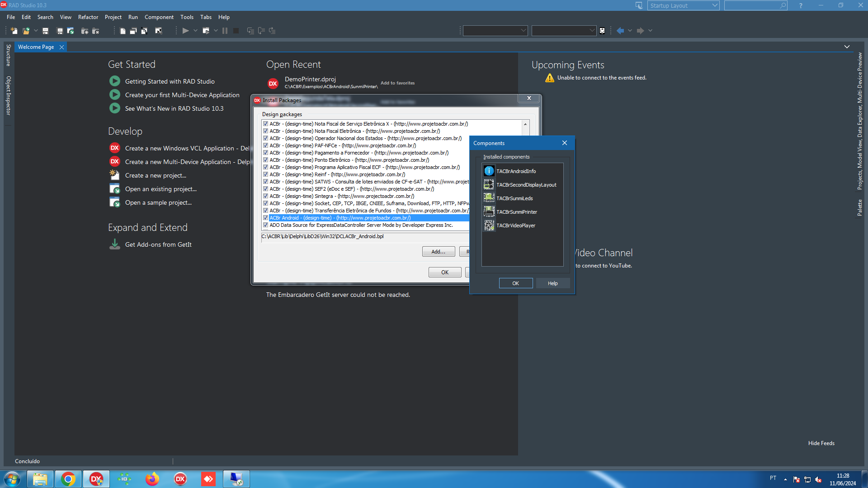The width and height of the screenshot is (868, 488).
Task: Toggle checkbox for Reinf package
Action: [266, 174]
